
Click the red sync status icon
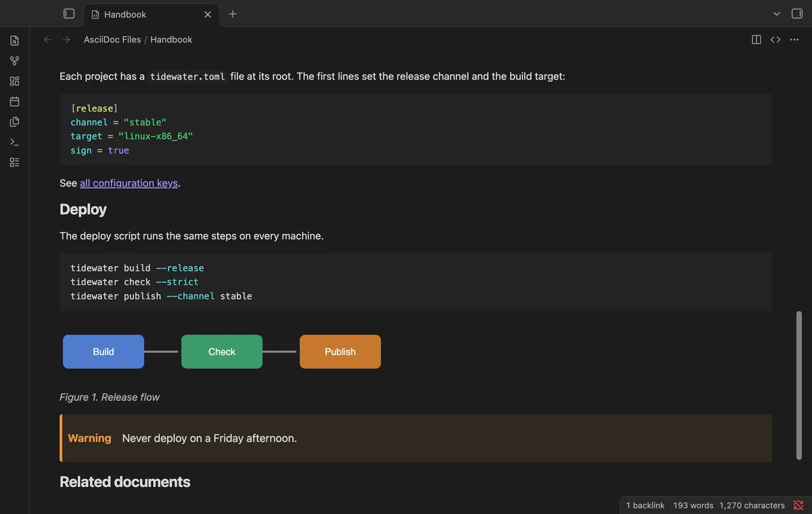click(798, 505)
